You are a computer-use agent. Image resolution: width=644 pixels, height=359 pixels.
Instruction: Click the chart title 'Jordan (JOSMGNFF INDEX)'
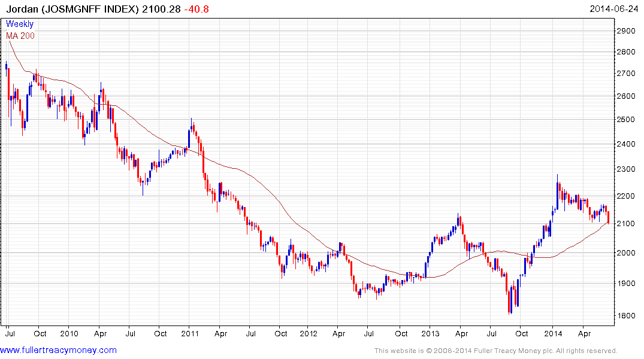72,9
